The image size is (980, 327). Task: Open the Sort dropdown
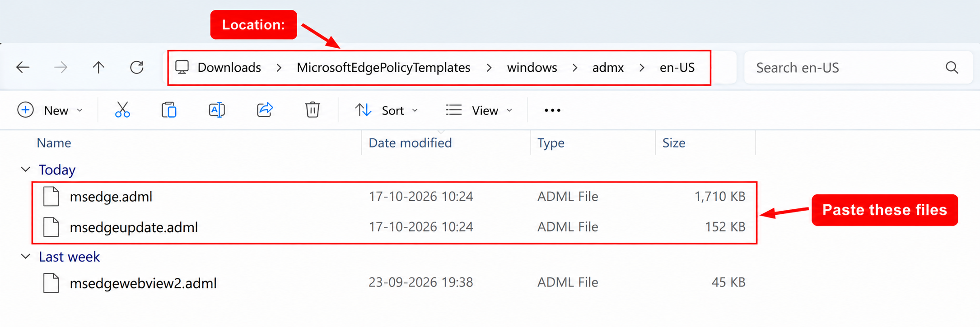(x=387, y=111)
